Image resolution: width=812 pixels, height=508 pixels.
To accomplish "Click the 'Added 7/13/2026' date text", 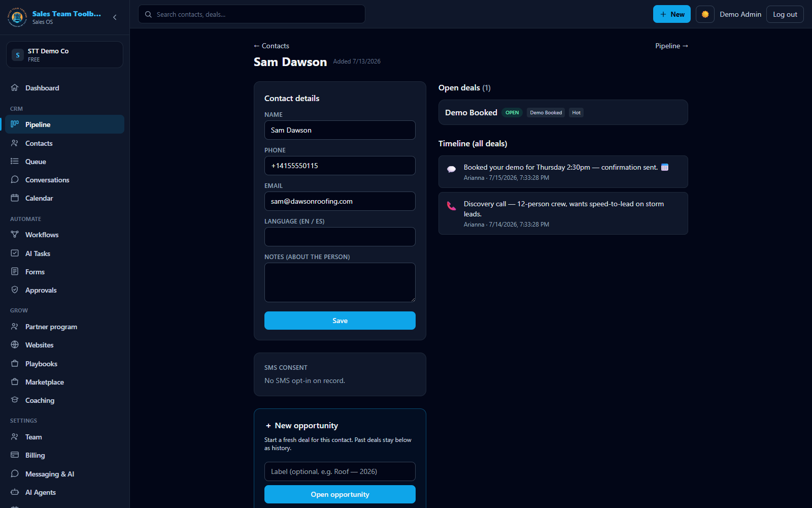I will pos(357,61).
